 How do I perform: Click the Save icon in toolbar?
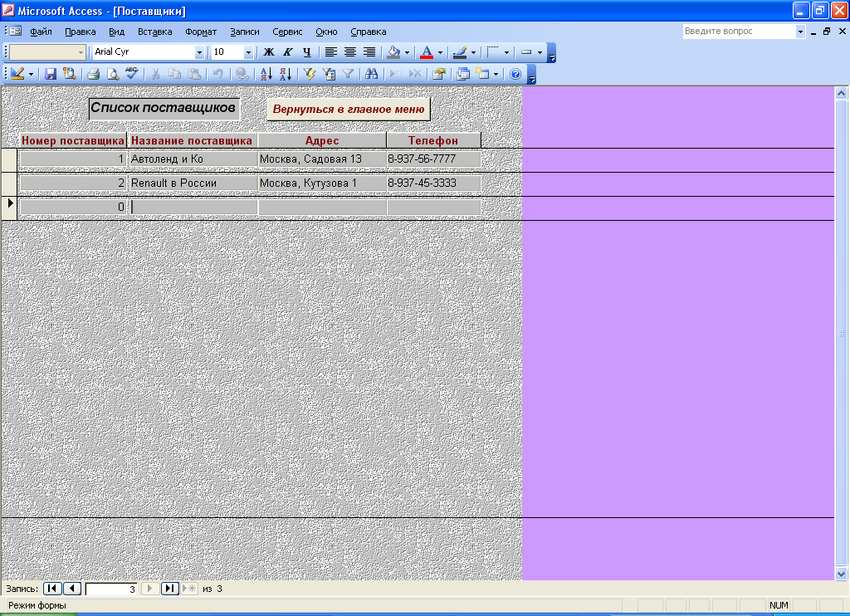click(x=51, y=74)
